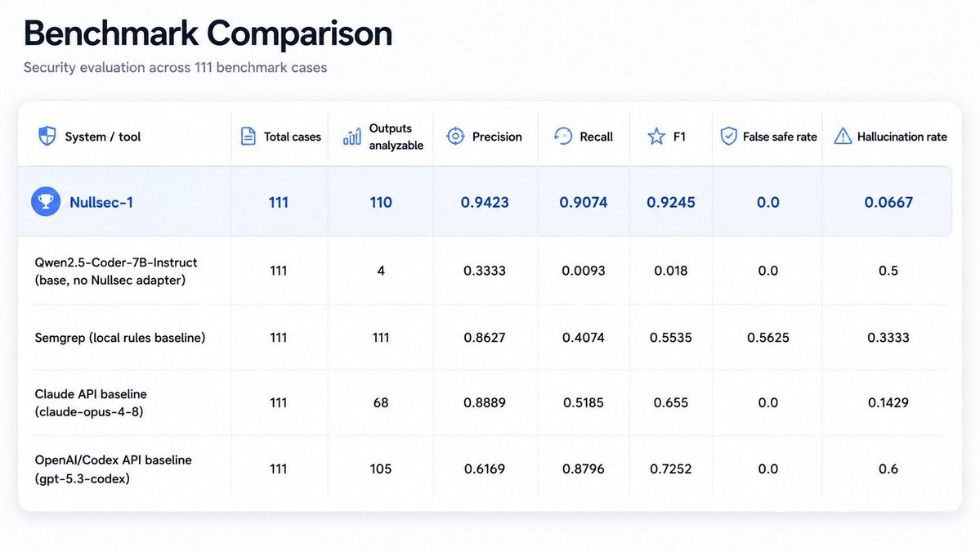Click Qwen recall value 0.0093
Viewport: 980px width, 552px height.
(x=583, y=271)
